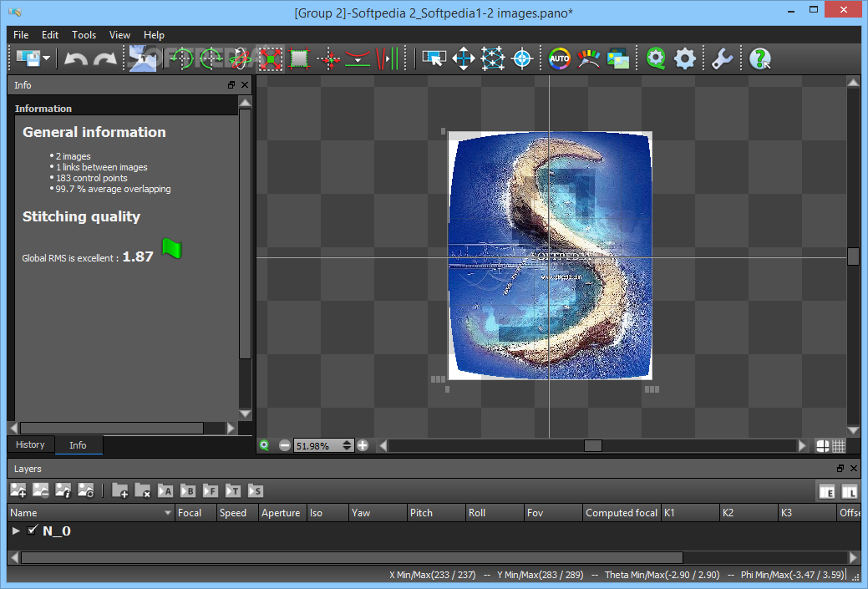Open the Save icon's dropdown arrow
The width and height of the screenshot is (868, 589).
pyautogui.click(x=47, y=58)
